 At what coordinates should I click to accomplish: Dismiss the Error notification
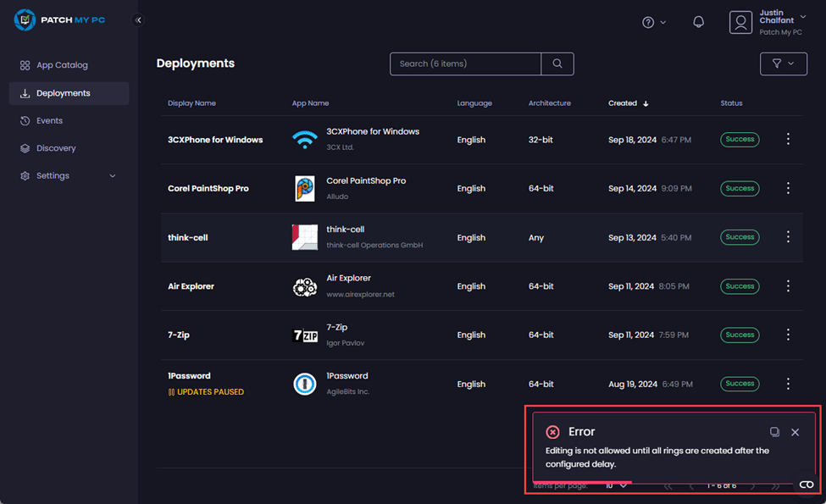[x=795, y=432]
